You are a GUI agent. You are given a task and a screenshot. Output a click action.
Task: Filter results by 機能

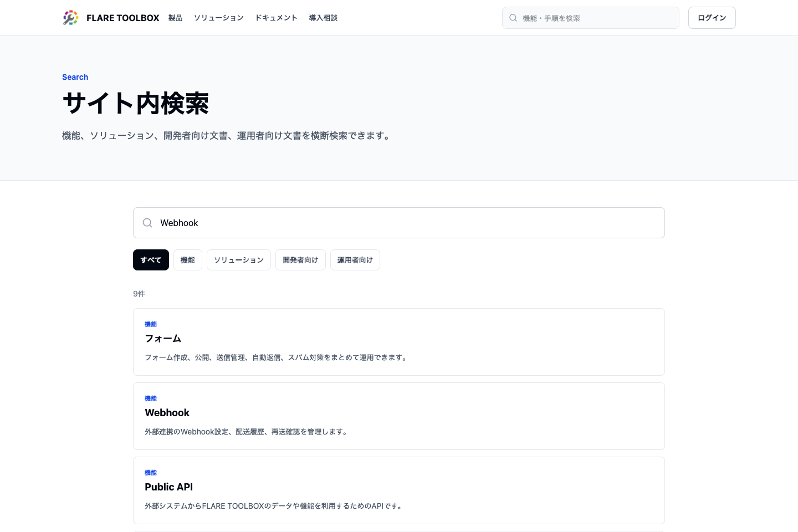point(188,260)
